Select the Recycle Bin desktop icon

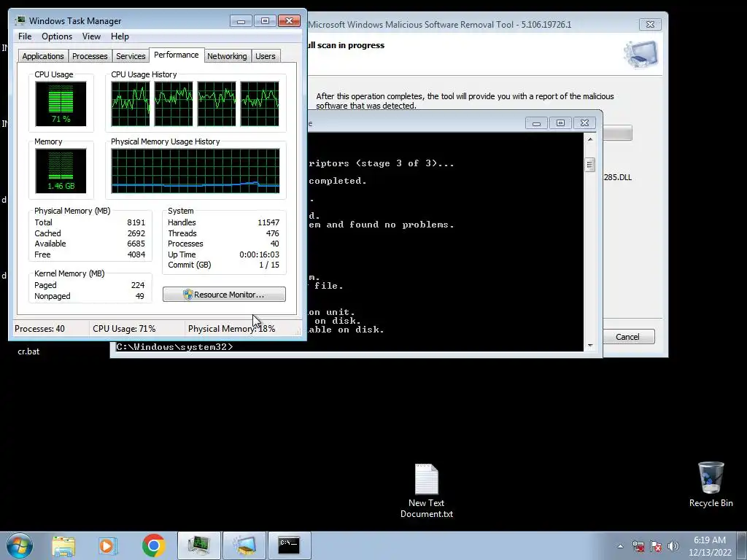coord(711,484)
